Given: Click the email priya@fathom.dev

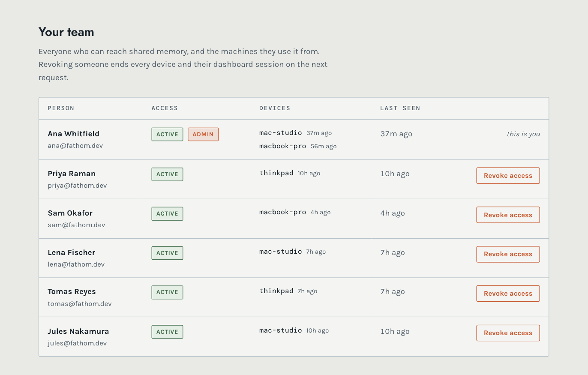Looking at the screenshot, I should pyautogui.click(x=77, y=186).
